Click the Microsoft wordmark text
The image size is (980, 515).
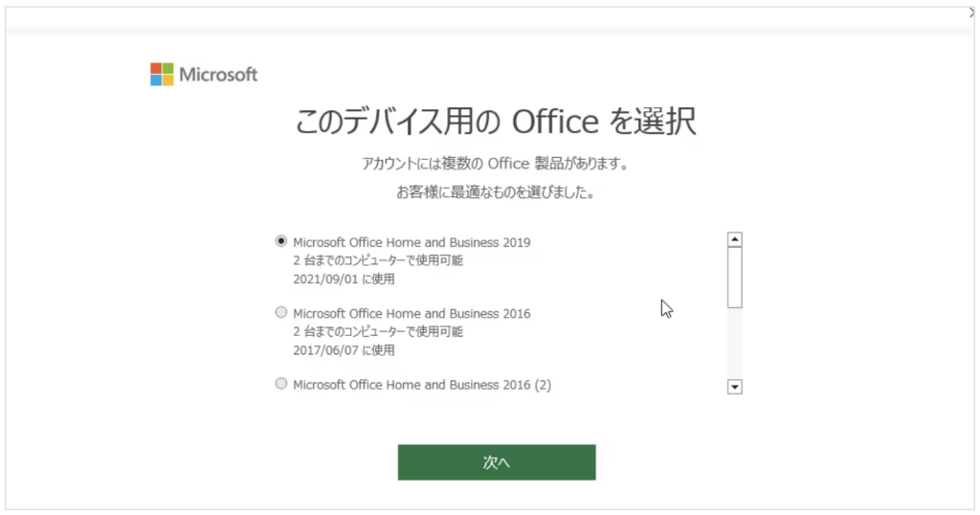click(218, 75)
